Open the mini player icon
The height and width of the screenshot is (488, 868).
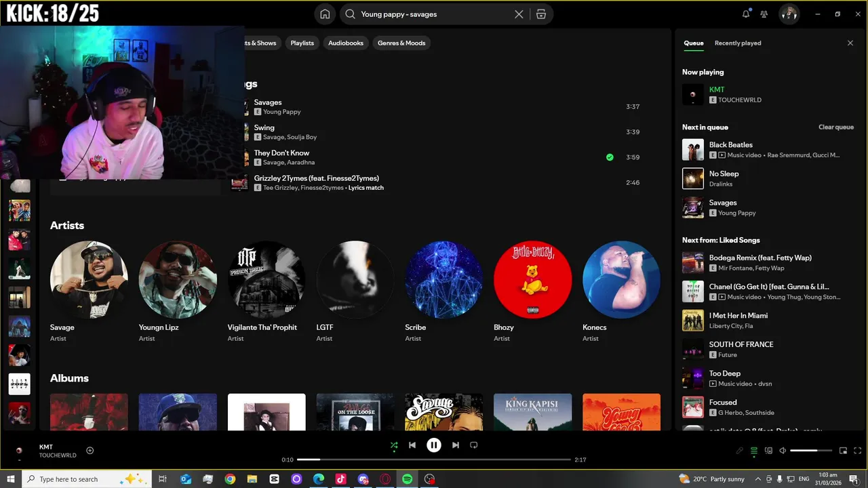click(844, 451)
